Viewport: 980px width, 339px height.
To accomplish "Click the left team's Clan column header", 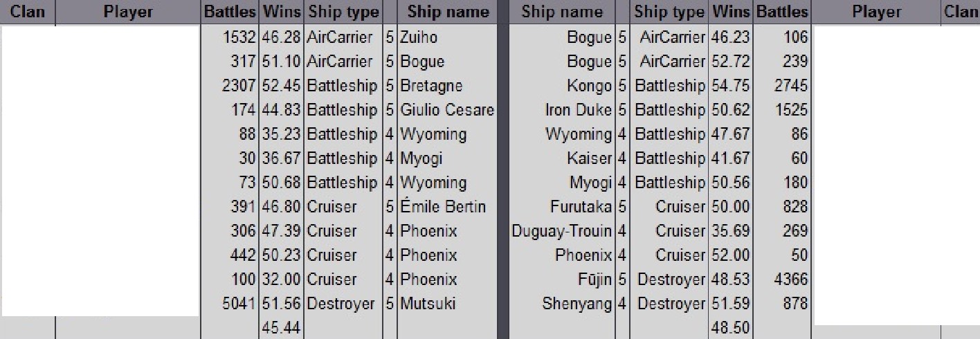I will 27,12.
